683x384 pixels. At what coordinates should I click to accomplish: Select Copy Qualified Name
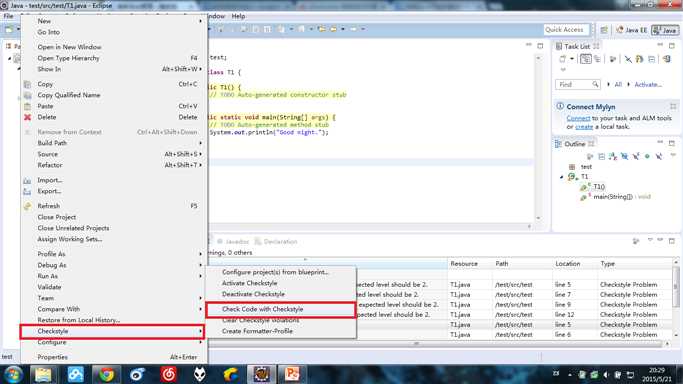click(x=114, y=95)
